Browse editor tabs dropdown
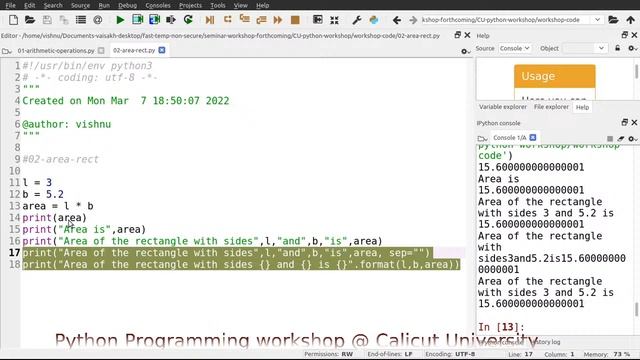 [x=7, y=51]
